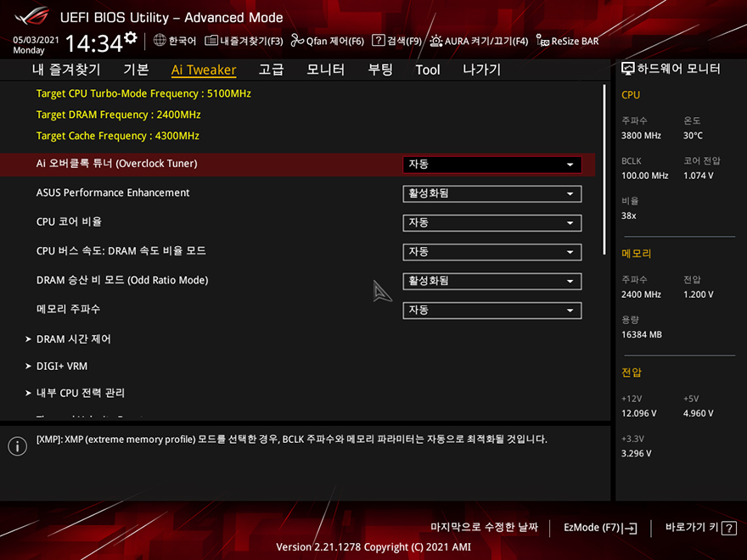Click 검색(F9) label
Image resolution: width=747 pixels, height=560 pixels.
click(404, 41)
